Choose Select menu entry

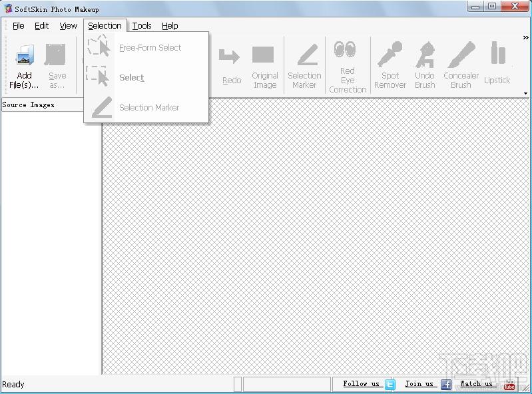click(x=146, y=77)
